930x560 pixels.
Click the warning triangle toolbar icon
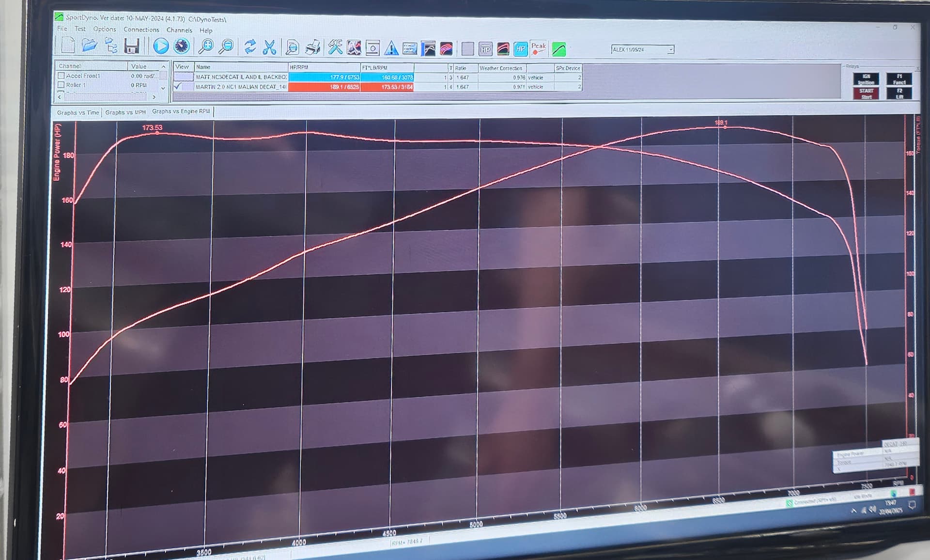click(x=391, y=48)
